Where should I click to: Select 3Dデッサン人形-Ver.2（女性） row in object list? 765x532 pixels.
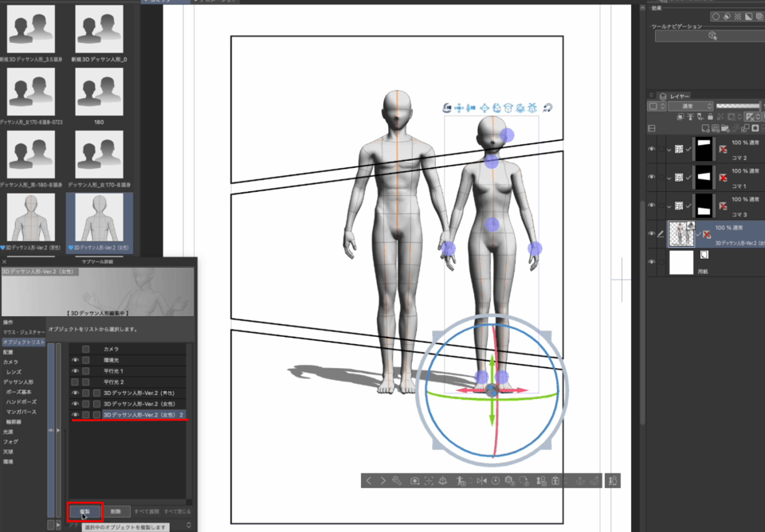139,404
